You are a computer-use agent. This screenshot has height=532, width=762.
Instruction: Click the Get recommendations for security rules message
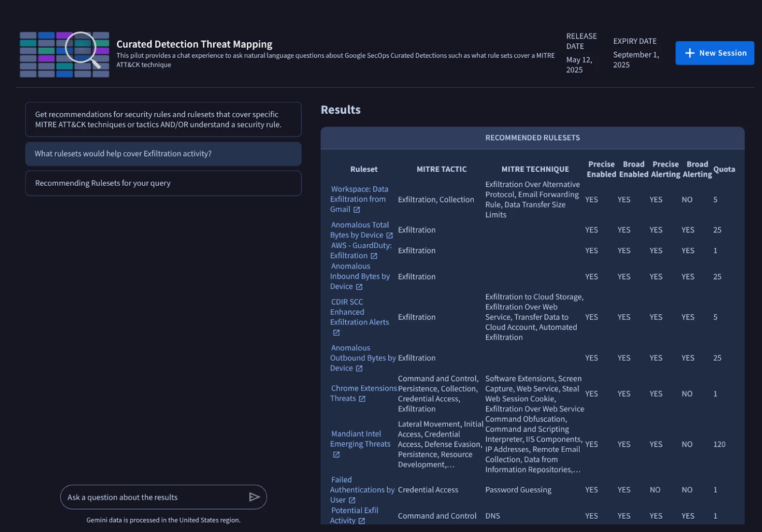(x=164, y=119)
